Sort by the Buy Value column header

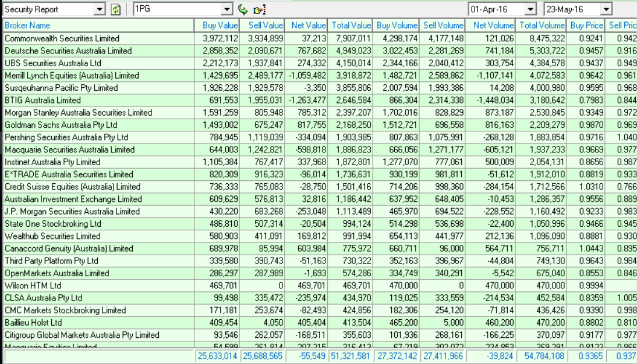[x=217, y=26]
